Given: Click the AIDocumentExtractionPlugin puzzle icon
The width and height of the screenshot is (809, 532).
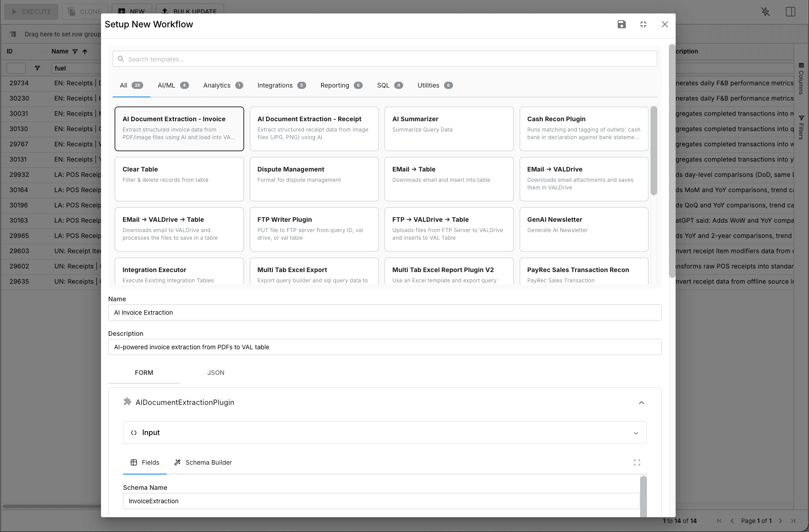Looking at the screenshot, I should [x=128, y=402].
